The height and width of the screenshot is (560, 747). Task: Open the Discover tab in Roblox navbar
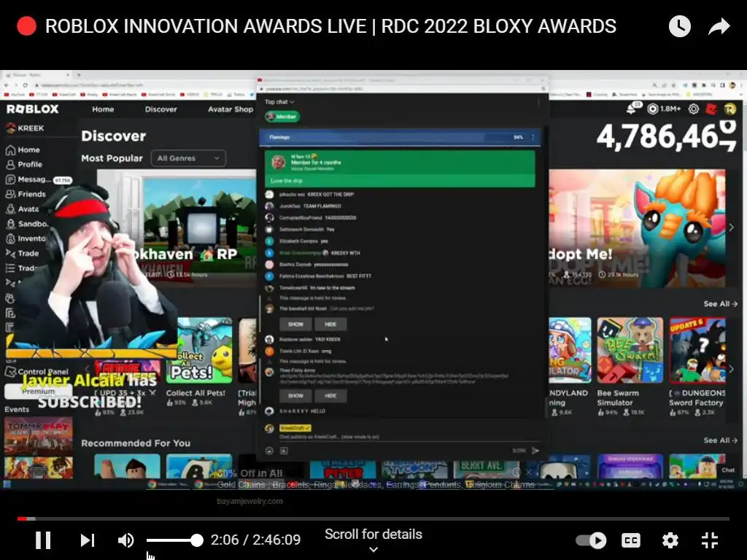coord(161,109)
